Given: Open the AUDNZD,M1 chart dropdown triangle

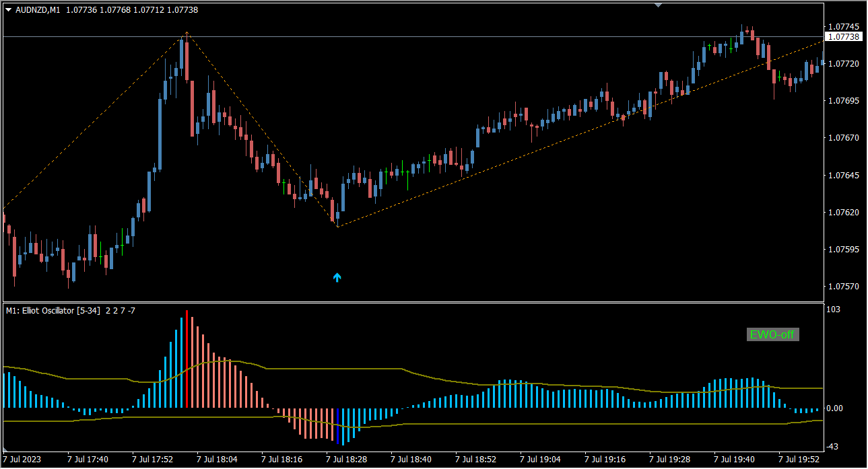Looking at the screenshot, I should [8, 9].
